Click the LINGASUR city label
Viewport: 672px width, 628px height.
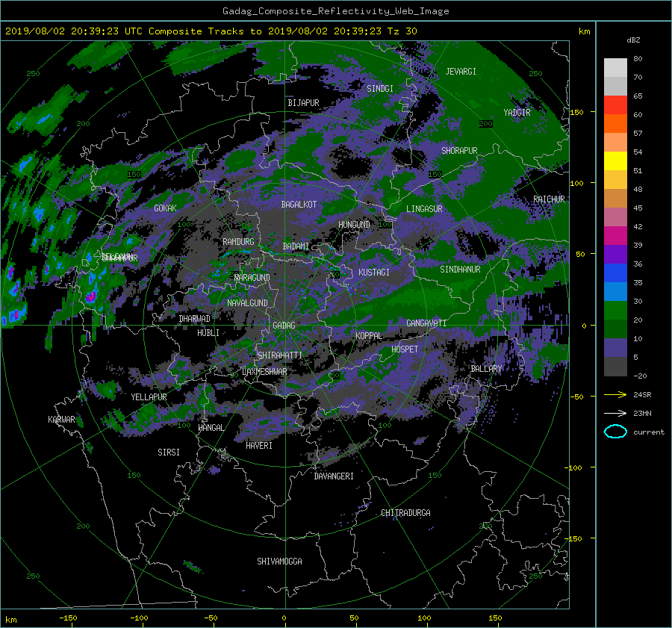click(x=424, y=209)
